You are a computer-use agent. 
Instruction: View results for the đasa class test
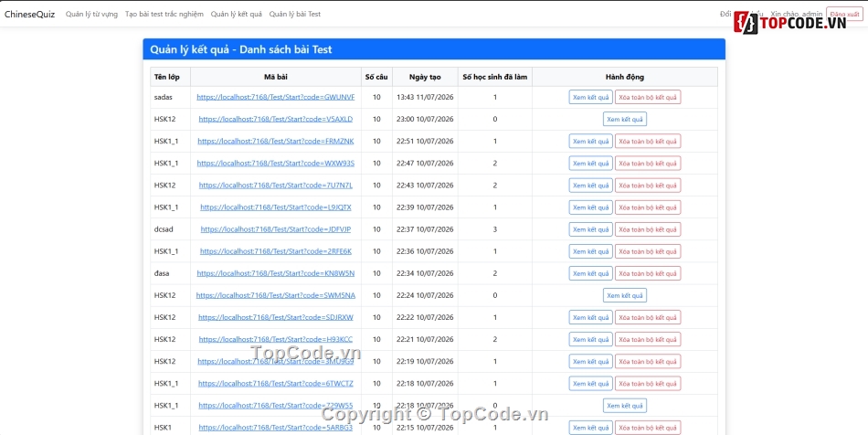tap(590, 273)
